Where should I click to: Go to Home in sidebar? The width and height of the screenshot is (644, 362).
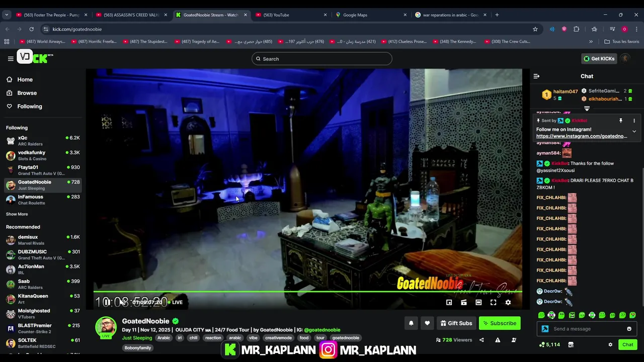[x=20, y=79]
